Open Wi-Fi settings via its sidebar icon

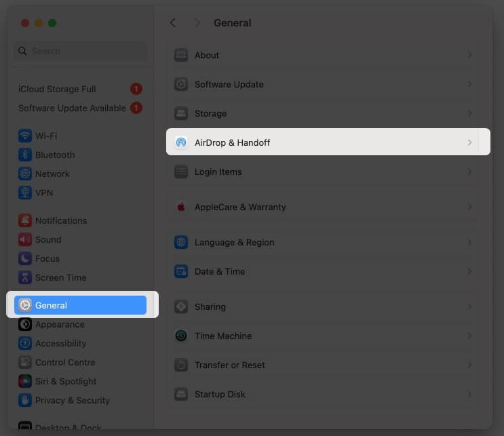pos(24,136)
